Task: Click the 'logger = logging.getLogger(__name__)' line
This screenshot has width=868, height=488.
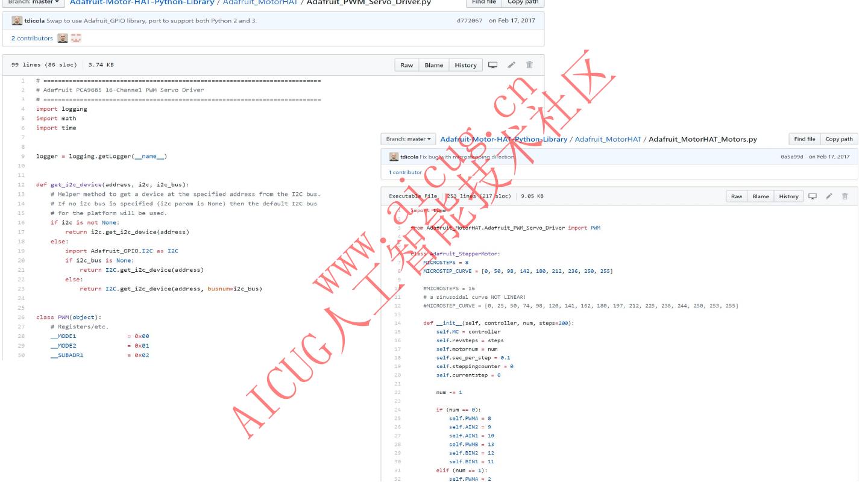Action: click(x=101, y=157)
